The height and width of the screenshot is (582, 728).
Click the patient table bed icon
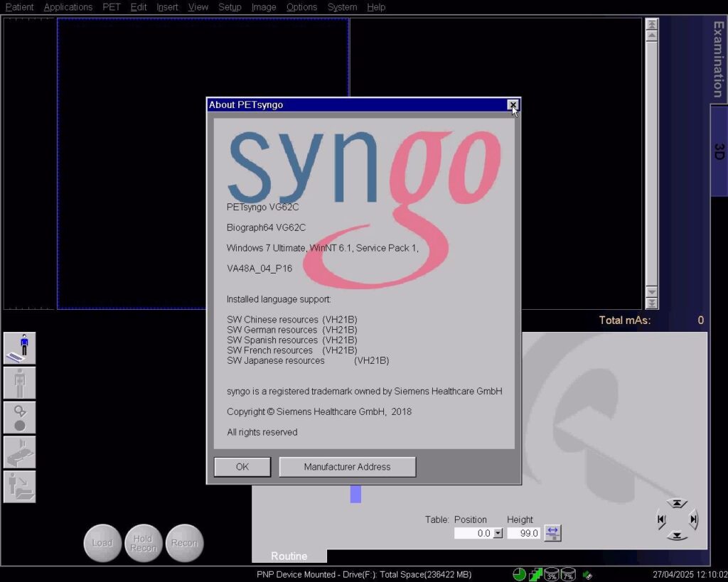tap(19, 452)
